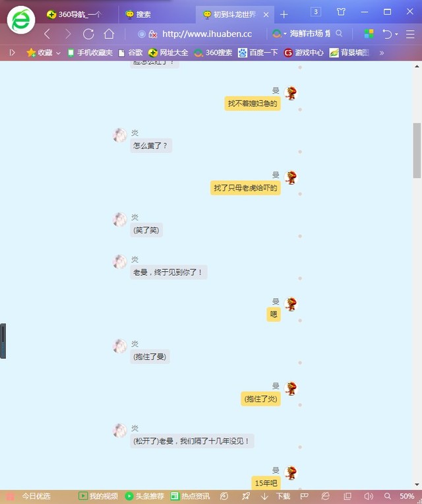Click the browser back arrow
The image size is (422, 504).
click(x=47, y=34)
